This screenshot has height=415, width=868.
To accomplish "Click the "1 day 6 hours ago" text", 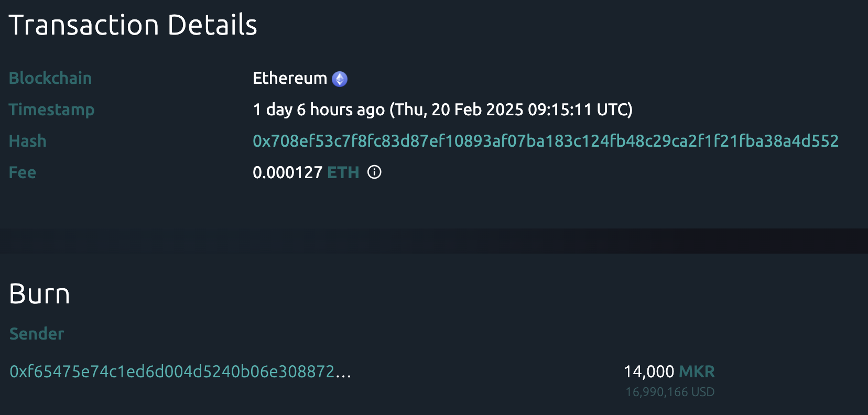I will point(319,110).
